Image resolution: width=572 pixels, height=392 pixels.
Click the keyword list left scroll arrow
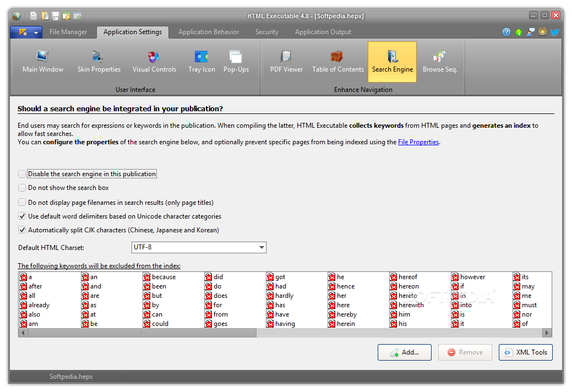[x=23, y=333]
